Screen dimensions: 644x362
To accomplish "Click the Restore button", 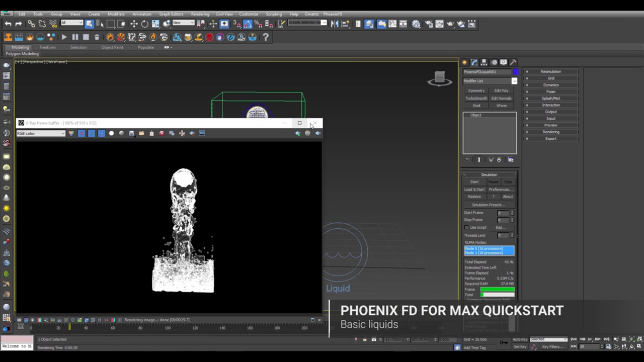I will pos(474,197).
